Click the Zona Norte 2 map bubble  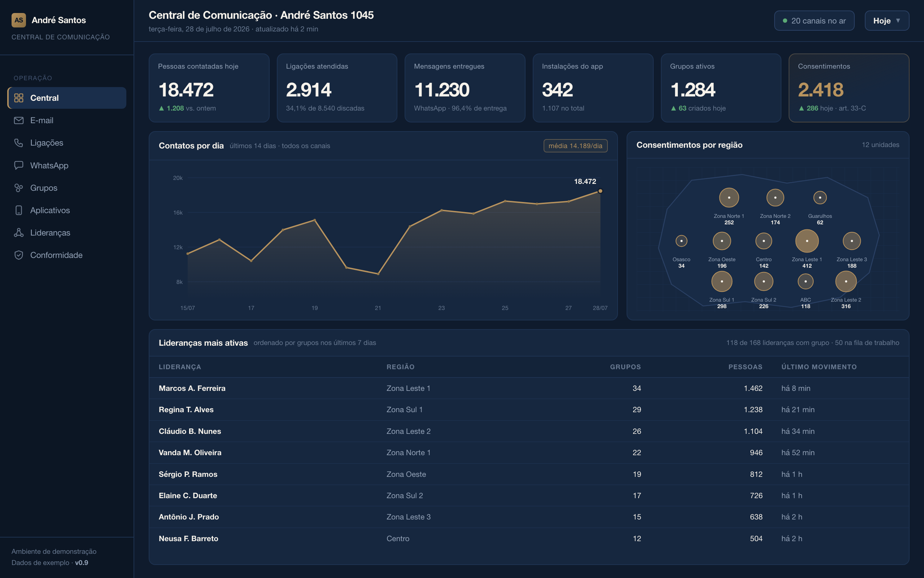pyautogui.click(x=775, y=198)
